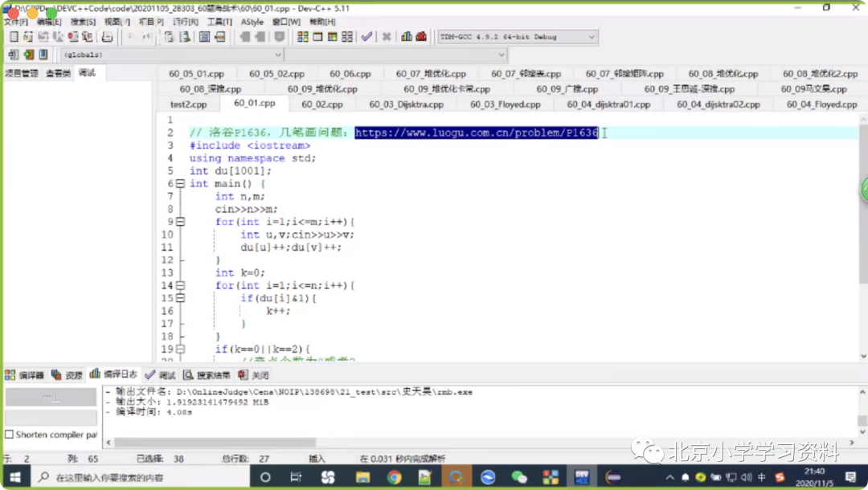The image size is (868, 490).
Task: Switch to the 60_06.cpp tab
Action: [x=350, y=74]
